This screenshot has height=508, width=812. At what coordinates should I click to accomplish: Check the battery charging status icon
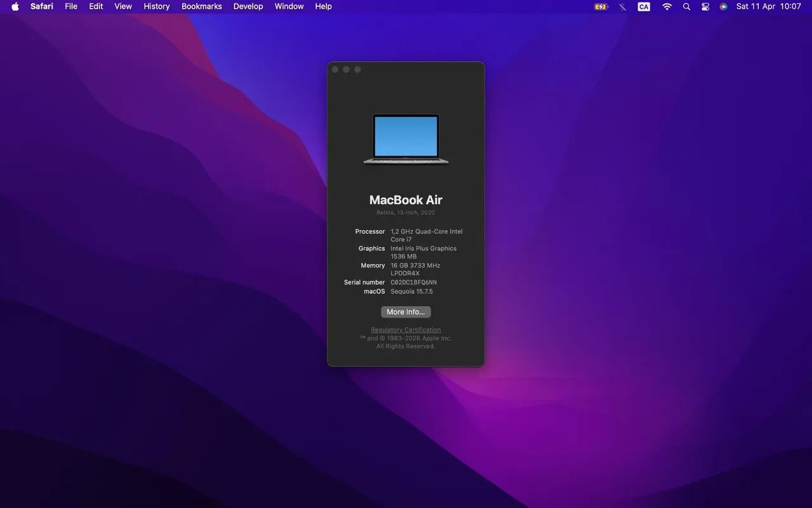click(601, 6)
